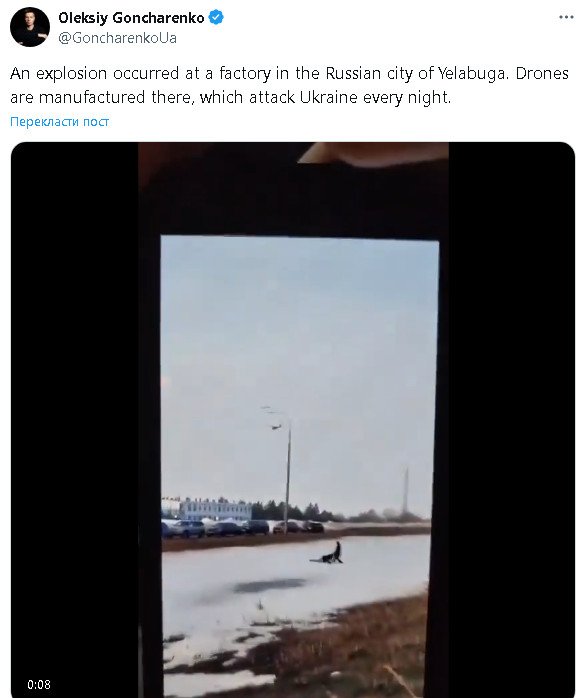Click the parked cars in the video
Image resolution: width=579 pixels, height=698 pixels.
click(243, 528)
